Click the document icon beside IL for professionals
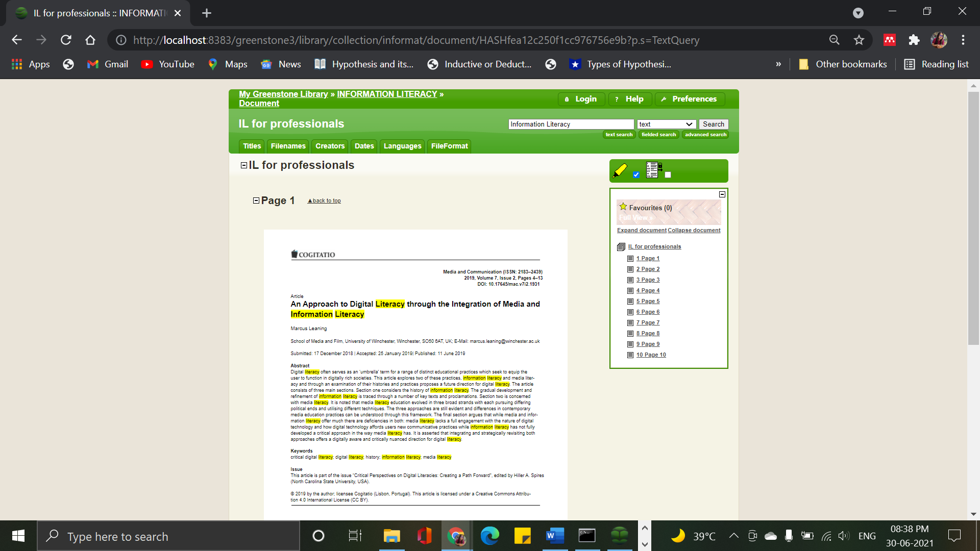This screenshot has height=551, width=980. [621, 247]
